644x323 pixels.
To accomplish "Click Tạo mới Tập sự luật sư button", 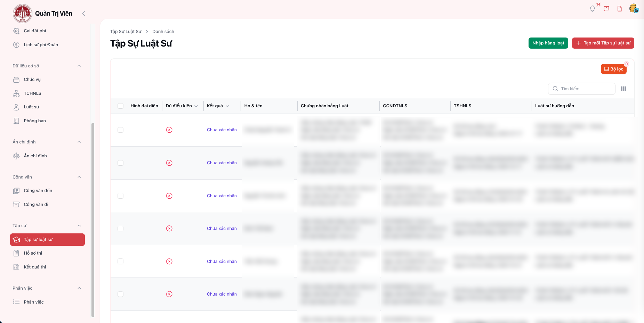I will [x=603, y=43].
